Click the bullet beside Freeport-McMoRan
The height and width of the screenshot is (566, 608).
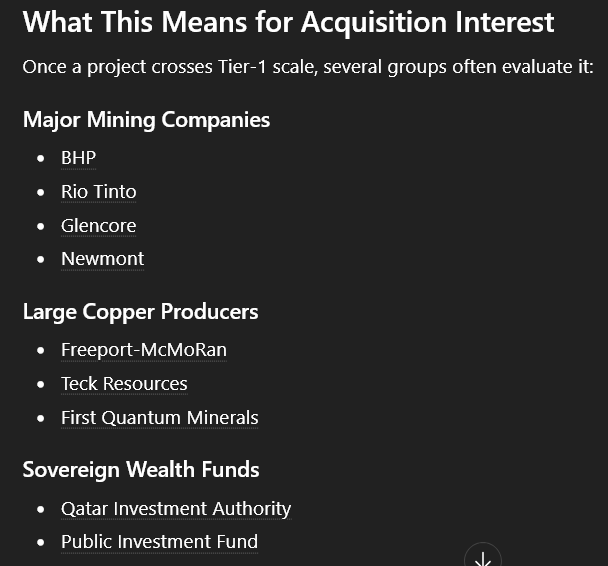pos(41,350)
